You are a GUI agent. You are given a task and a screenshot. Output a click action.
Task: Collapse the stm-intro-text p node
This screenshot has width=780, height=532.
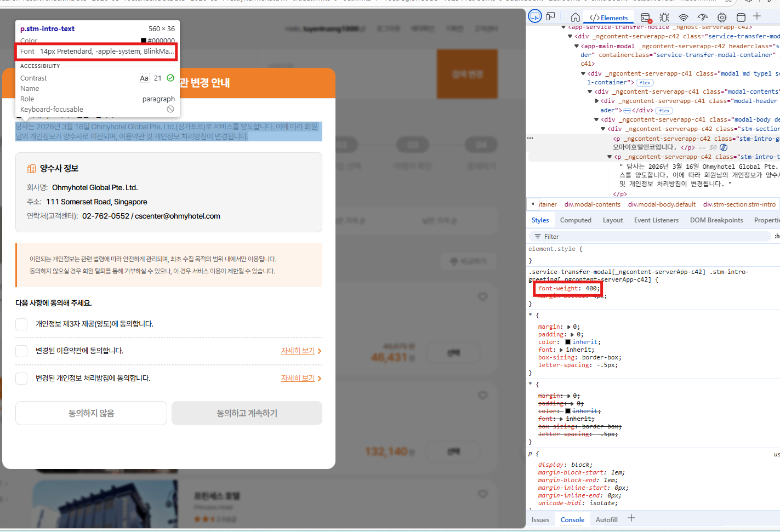(x=610, y=157)
